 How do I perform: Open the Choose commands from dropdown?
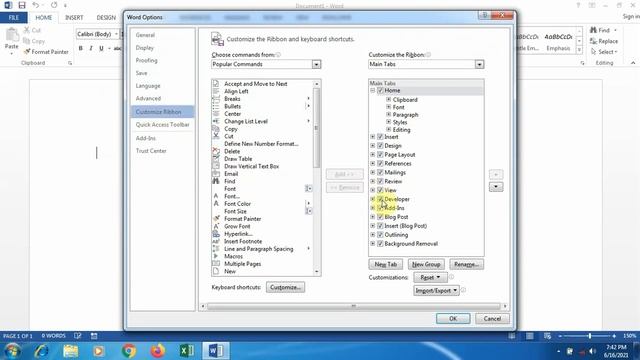click(316, 64)
